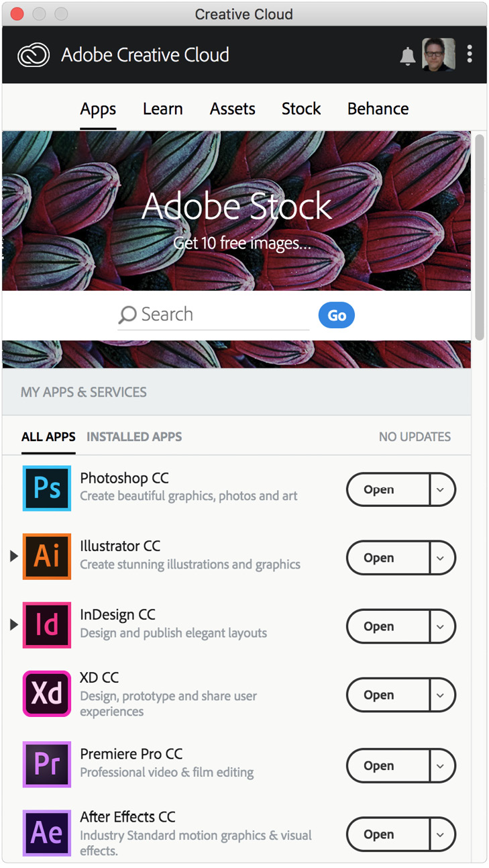This screenshot has height=868, width=489.
Task: Click the InDesign Id app icon
Action: click(x=47, y=625)
